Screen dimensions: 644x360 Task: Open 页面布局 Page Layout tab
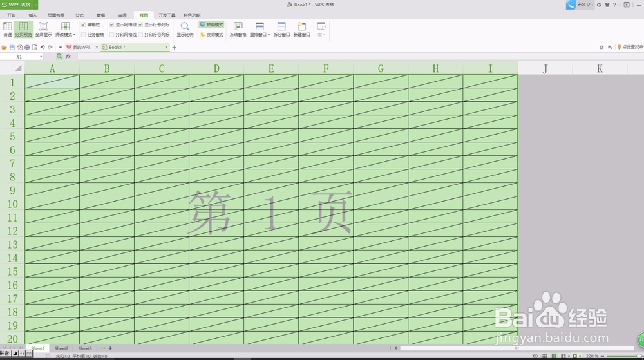tap(56, 15)
